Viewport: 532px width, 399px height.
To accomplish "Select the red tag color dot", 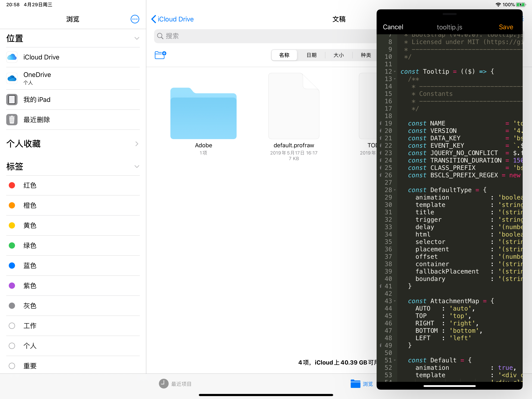I will tap(12, 185).
